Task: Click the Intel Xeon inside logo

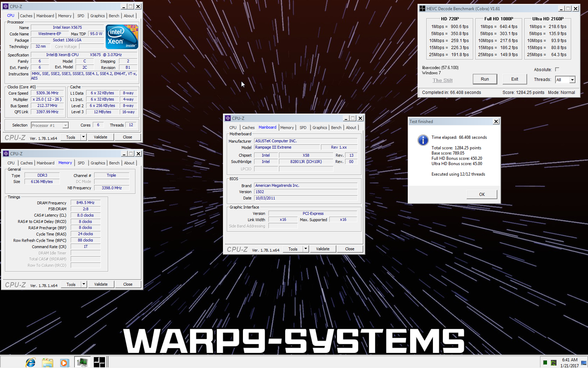Action: pos(122,37)
